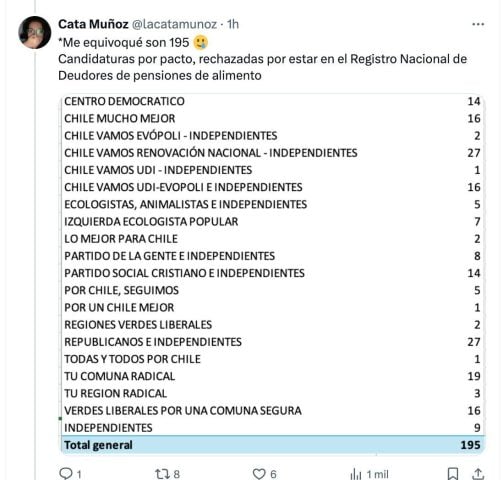Click the Total general row
503x480 pixels.
point(273,445)
